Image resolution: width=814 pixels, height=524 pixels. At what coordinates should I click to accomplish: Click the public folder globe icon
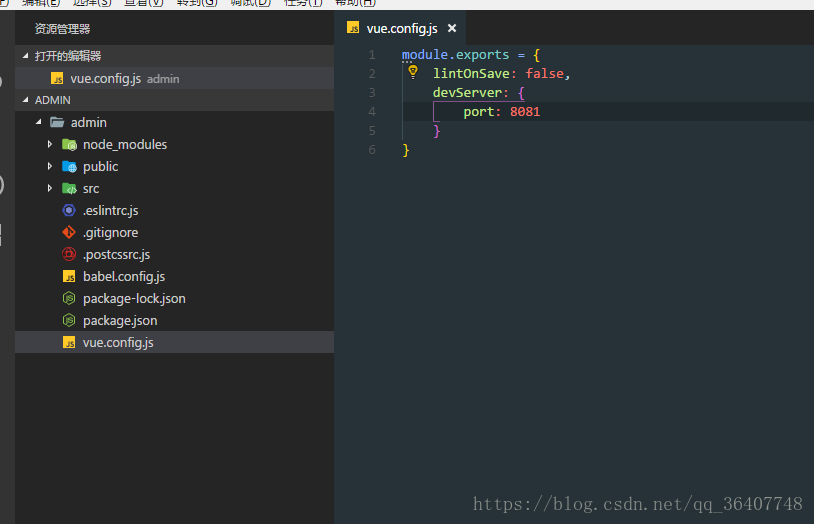(69, 167)
